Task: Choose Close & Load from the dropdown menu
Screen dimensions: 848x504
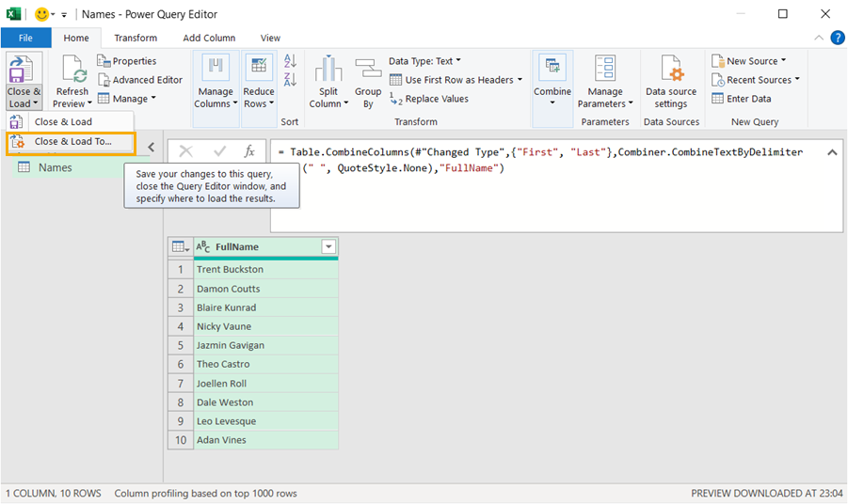Action: coord(71,121)
